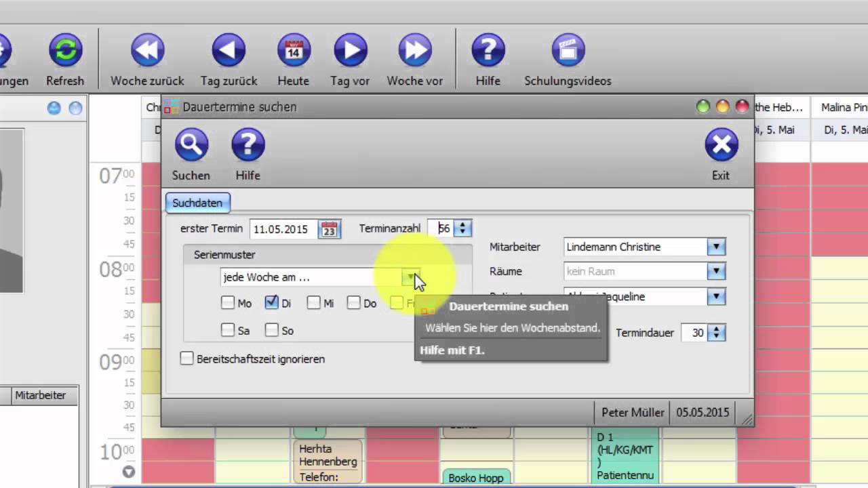
Task: Click second round blue button above photo
Action: [x=75, y=108]
